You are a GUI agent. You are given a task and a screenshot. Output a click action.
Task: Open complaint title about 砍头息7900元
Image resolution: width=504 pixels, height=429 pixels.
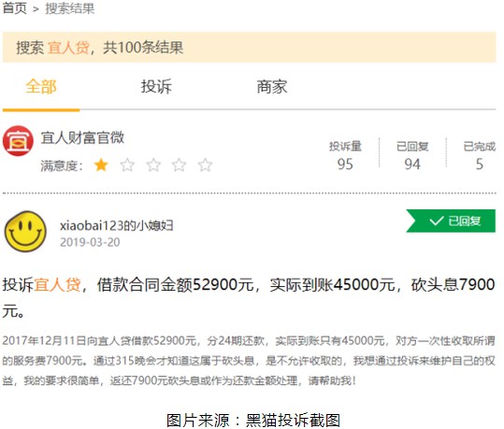coord(248,298)
